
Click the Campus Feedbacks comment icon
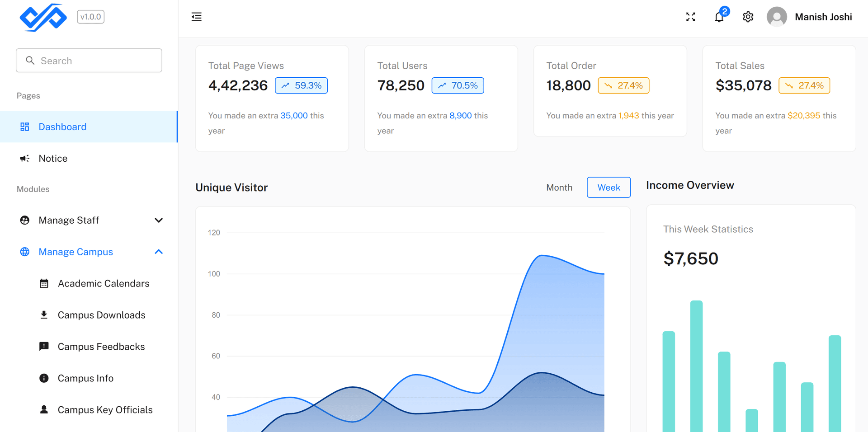[44, 347]
